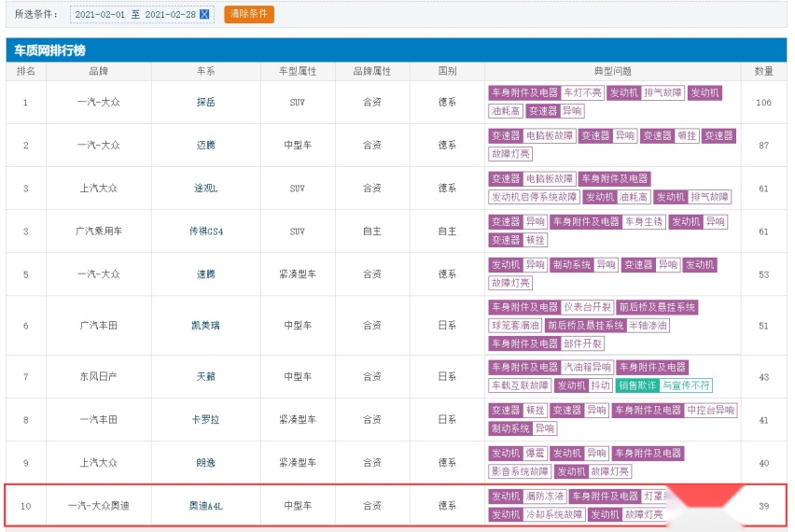The width and height of the screenshot is (795, 532).
Task: Open the 途观L car series link
Action: (x=206, y=189)
